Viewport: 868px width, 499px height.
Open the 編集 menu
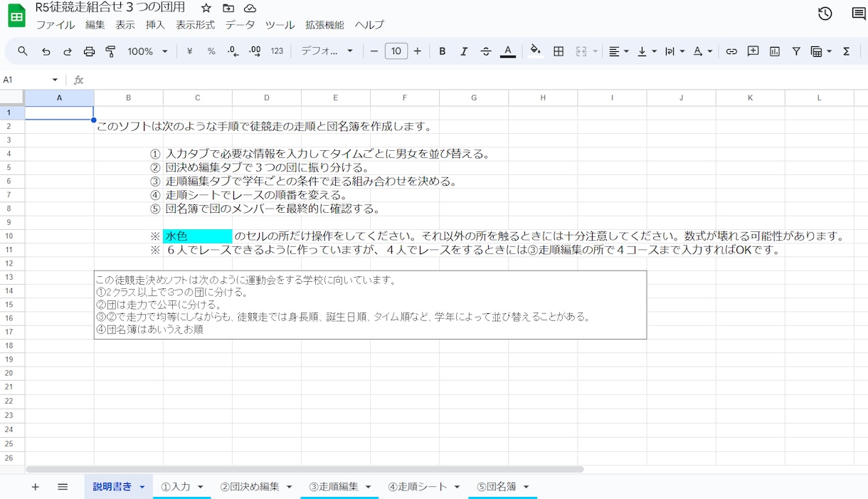95,25
